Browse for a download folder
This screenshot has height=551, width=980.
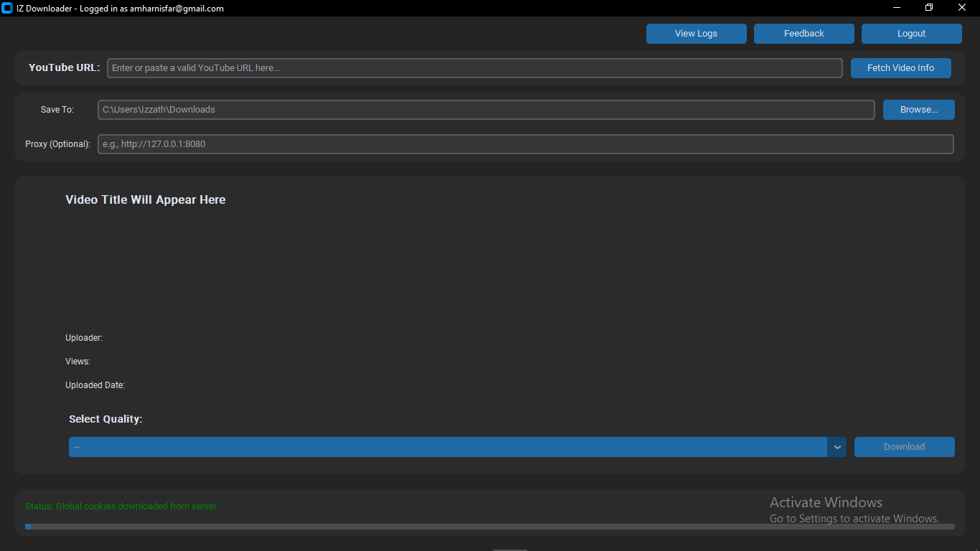pyautogui.click(x=918, y=109)
